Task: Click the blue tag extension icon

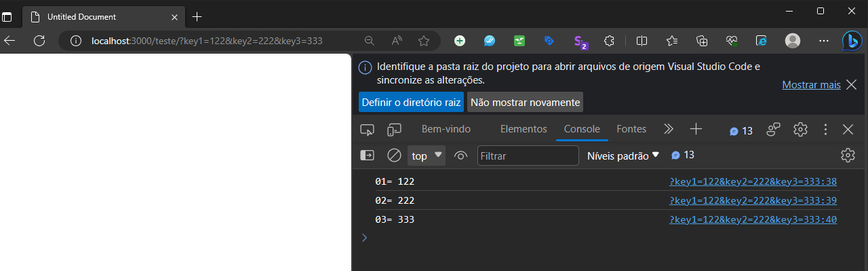Action: click(x=549, y=41)
